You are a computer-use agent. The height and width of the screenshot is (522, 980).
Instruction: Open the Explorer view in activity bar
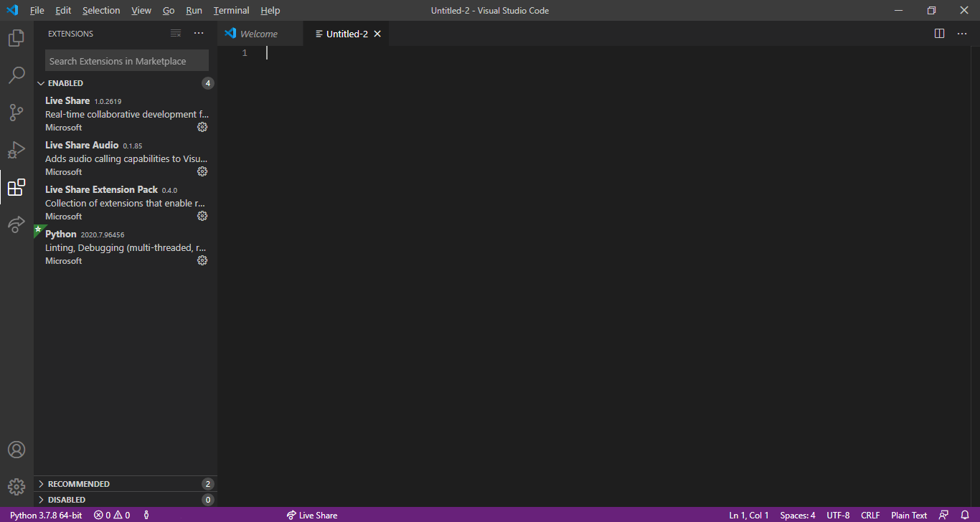point(17,38)
